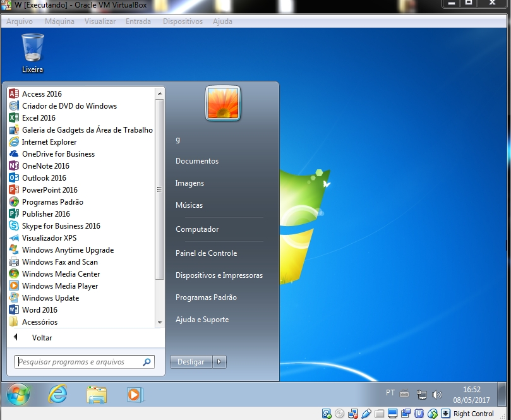Open Painel de Controle
Image resolution: width=511 pixels, height=420 pixels.
pos(207,253)
